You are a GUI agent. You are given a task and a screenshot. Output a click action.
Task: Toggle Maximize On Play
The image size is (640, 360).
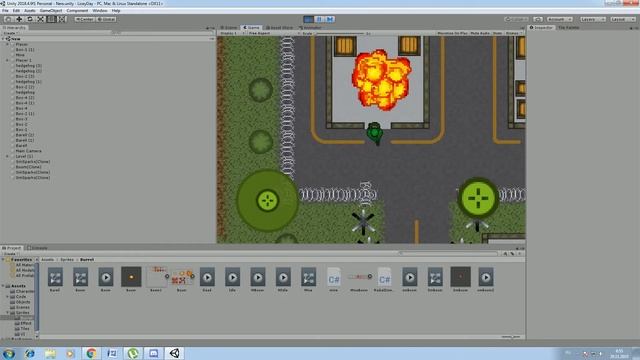[452, 33]
